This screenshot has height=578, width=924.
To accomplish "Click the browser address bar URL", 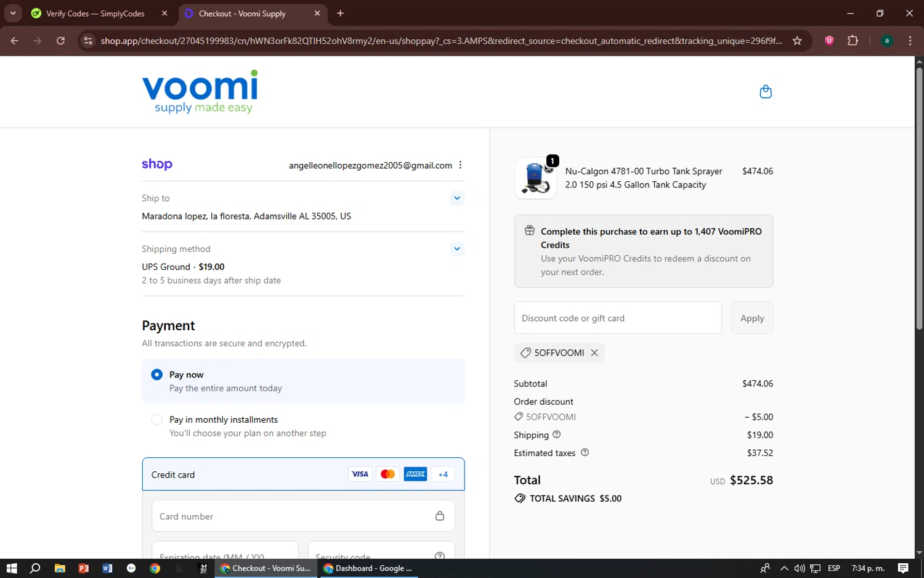I will [x=441, y=41].
